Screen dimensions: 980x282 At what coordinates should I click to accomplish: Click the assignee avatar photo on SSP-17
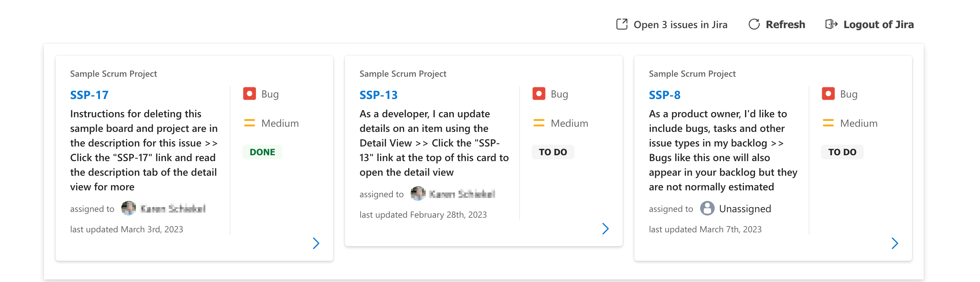129,208
